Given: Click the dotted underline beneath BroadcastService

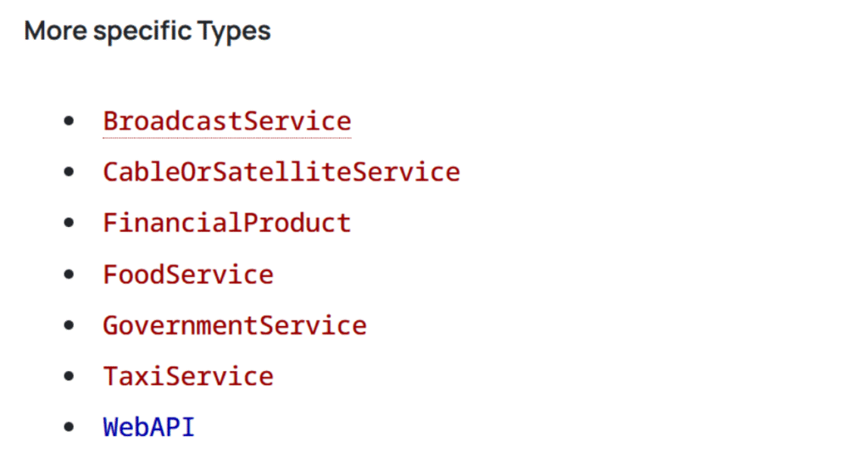Looking at the screenshot, I should pyautogui.click(x=226, y=136).
